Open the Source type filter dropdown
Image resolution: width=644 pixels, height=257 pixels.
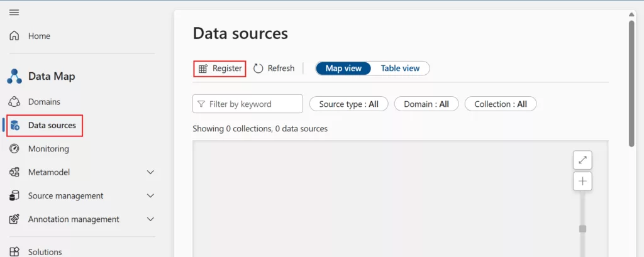(x=348, y=104)
